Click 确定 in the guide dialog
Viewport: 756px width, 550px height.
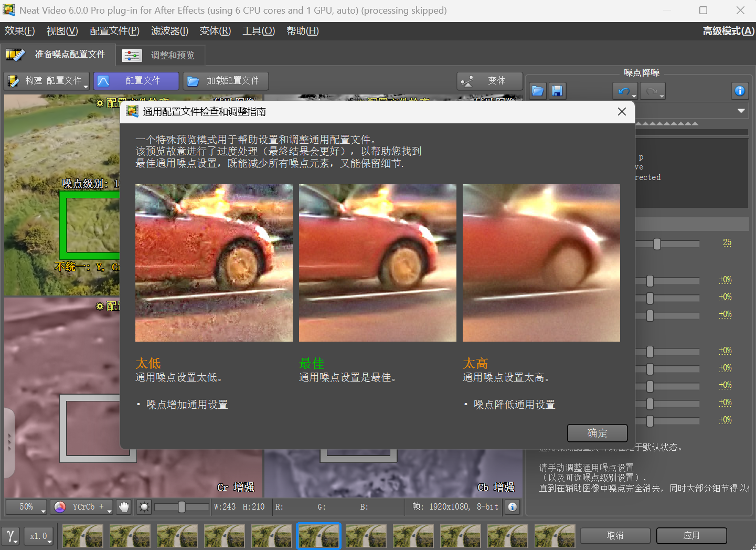597,433
